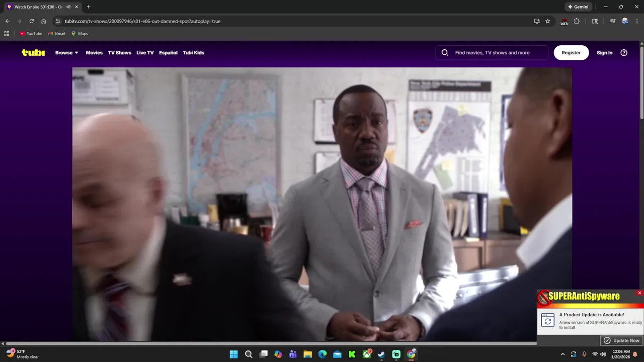
Task: Open the Extensions puzzle icon
Action: (577, 21)
